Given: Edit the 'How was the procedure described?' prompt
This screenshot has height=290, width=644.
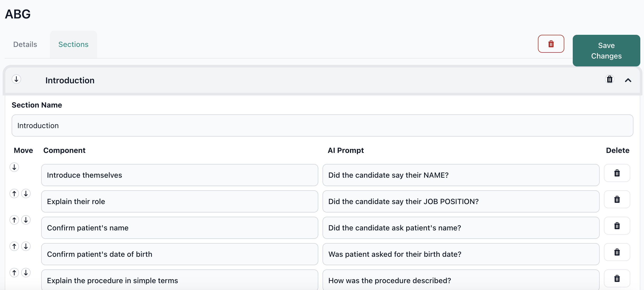Looking at the screenshot, I should (x=461, y=280).
